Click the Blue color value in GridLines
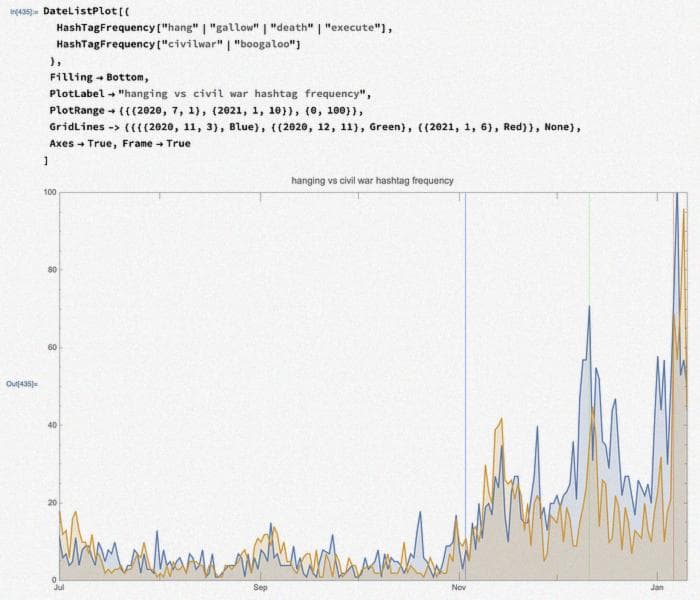The width and height of the screenshot is (700, 600). click(x=241, y=127)
